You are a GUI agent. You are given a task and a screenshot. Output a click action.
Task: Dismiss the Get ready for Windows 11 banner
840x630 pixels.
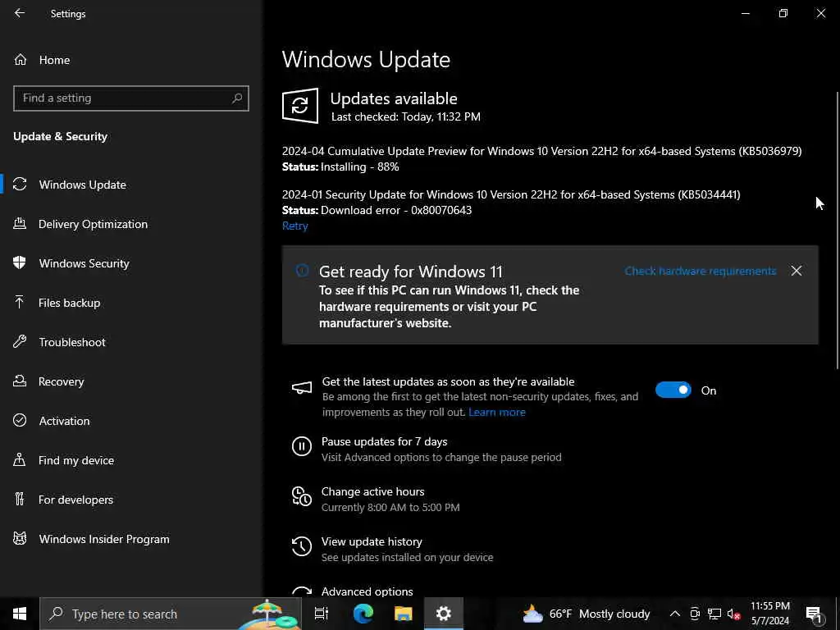tap(797, 271)
